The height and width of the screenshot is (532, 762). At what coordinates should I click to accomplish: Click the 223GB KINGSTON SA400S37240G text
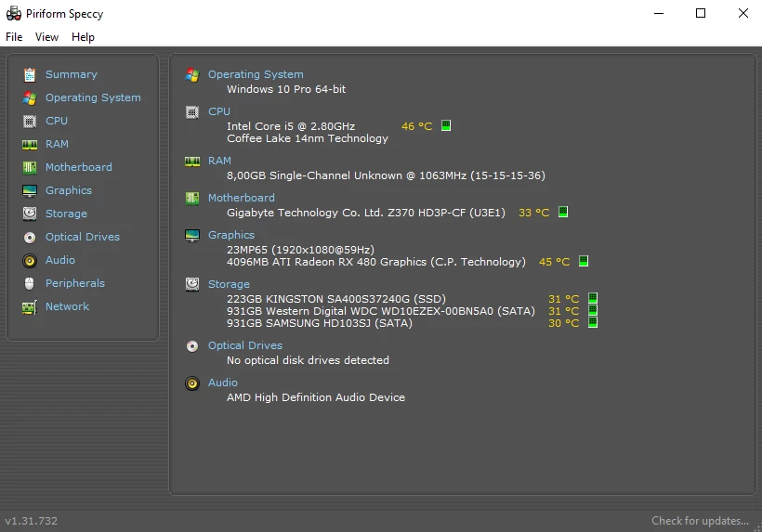click(x=336, y=299)
